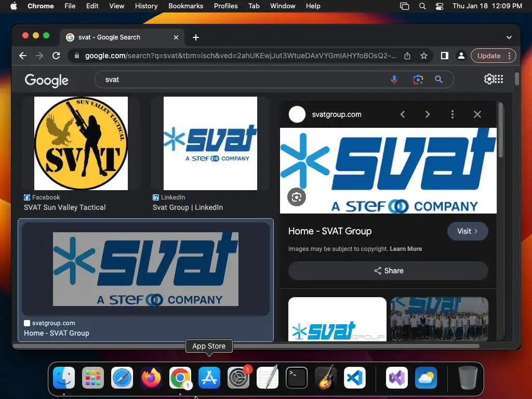This screenshot has height=399, width=532.
Task: Open the Bookmarks menu
Action: [185, 6]
